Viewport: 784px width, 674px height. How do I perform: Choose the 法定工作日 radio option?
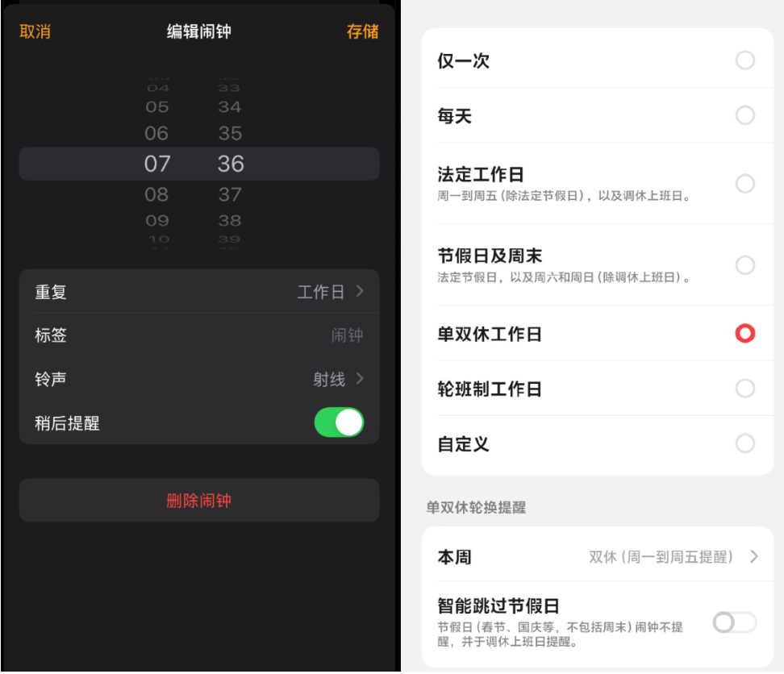click(x=745, y=184)
